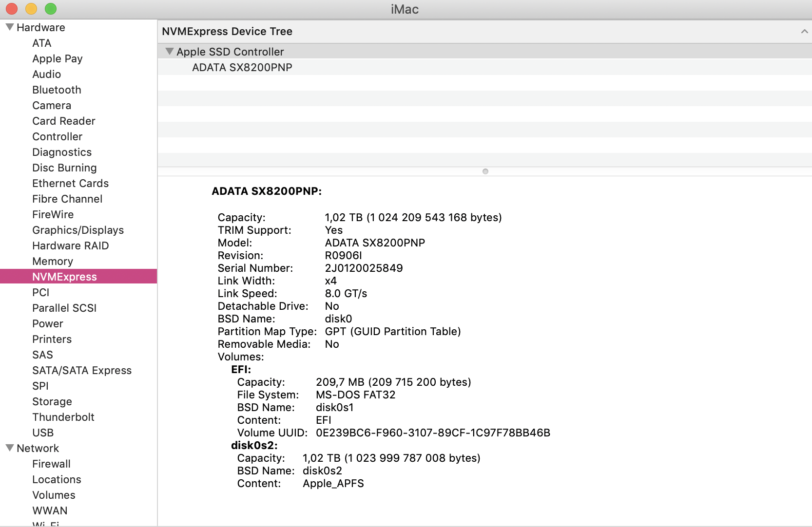Collapse the Network section triangle

point(9,448)
